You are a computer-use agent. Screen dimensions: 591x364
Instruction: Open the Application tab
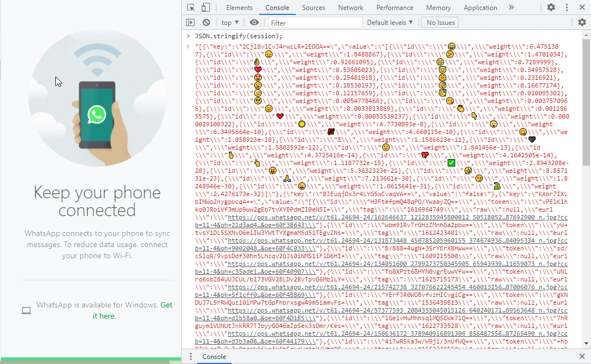[x=480, y=8]
